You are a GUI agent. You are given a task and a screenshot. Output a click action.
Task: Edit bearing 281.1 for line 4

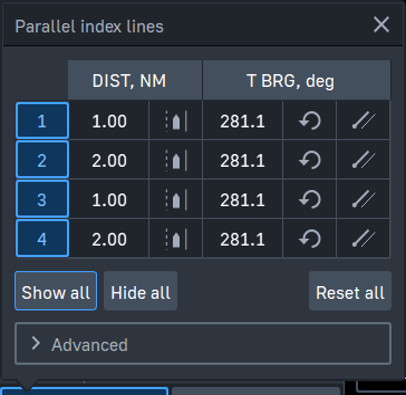[x=242, y=239]
